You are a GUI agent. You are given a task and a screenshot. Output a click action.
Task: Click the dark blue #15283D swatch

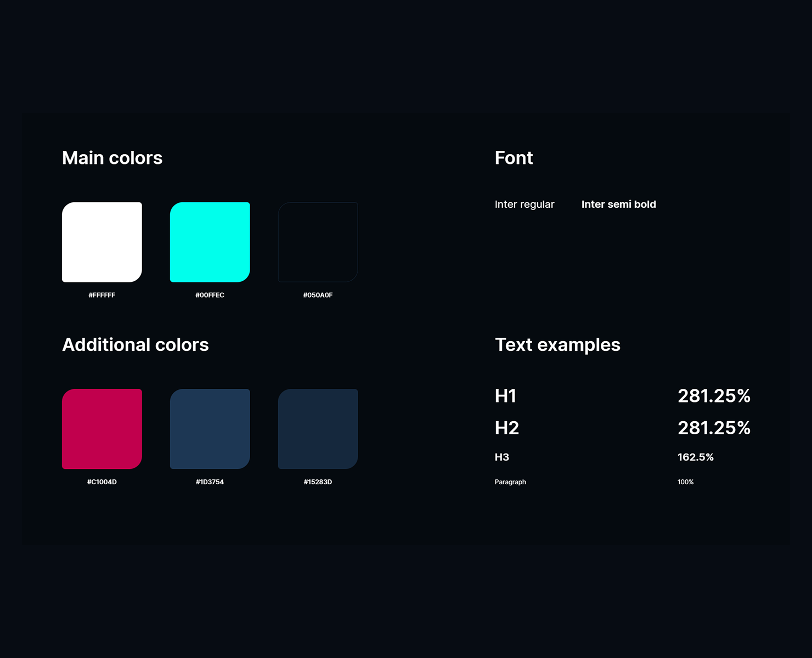point(318,429)
